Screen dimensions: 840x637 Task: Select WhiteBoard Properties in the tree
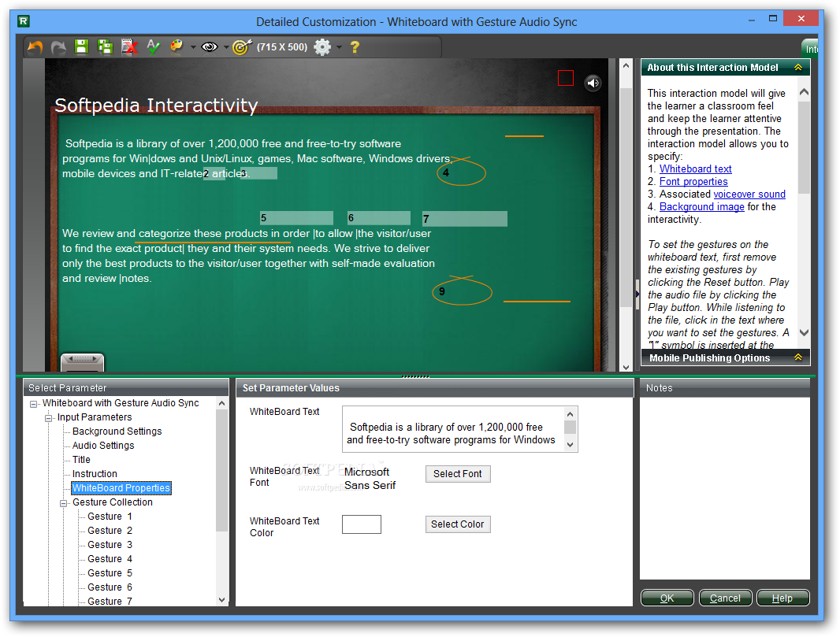[x=121, y=488]
